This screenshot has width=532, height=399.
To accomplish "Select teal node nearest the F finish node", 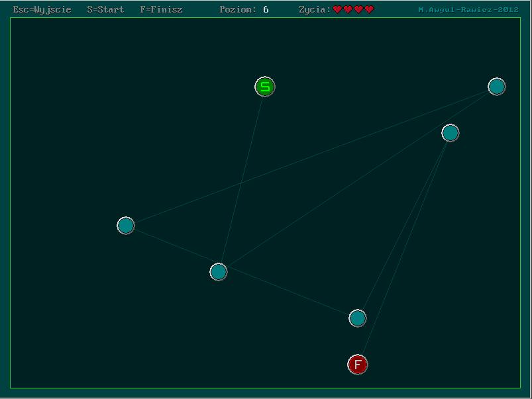I will coord(358,318).
